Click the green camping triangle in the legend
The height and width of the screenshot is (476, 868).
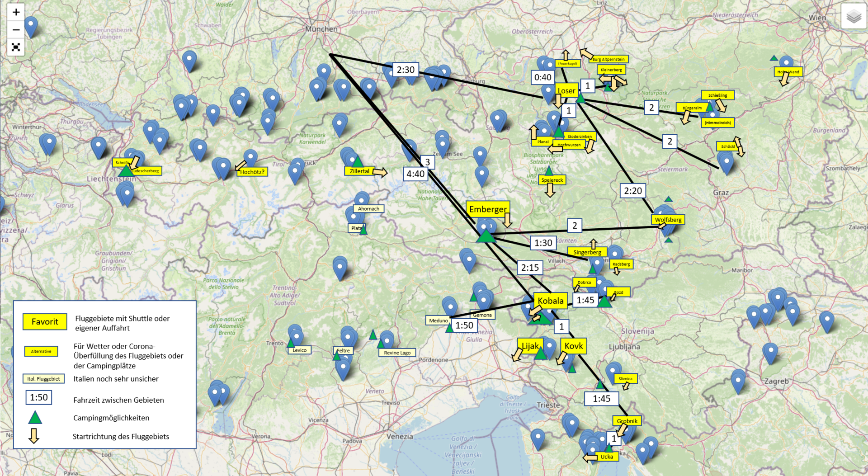[35, 418]
